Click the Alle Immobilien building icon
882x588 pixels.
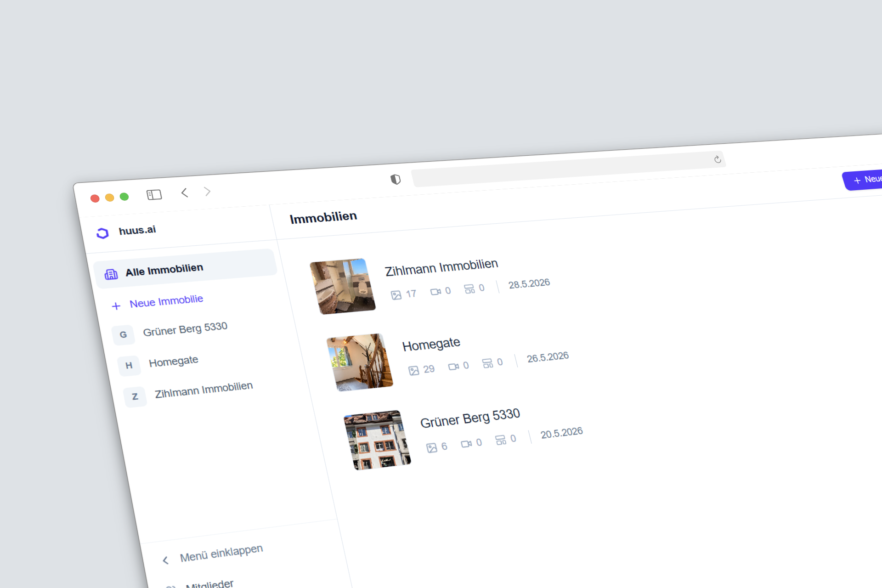tap(111, 274)
